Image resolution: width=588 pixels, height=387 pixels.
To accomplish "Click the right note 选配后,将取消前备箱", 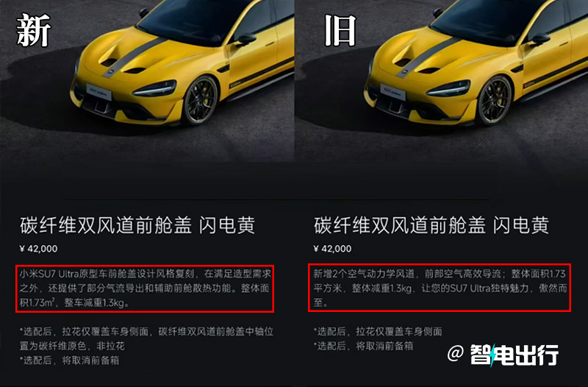I will pyautogui.click(x=363, y=346).
